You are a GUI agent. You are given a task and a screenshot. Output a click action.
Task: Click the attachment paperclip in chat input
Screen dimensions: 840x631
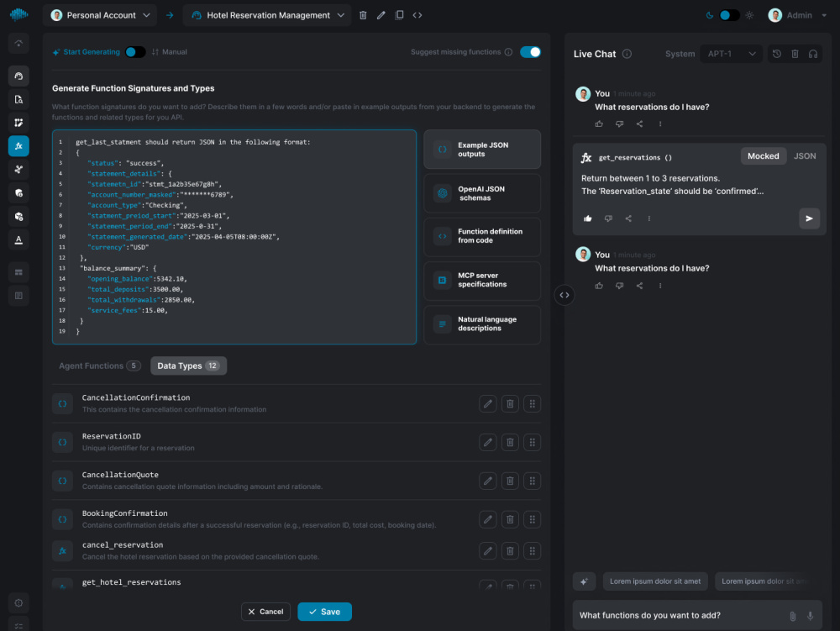tap(793, 616)
